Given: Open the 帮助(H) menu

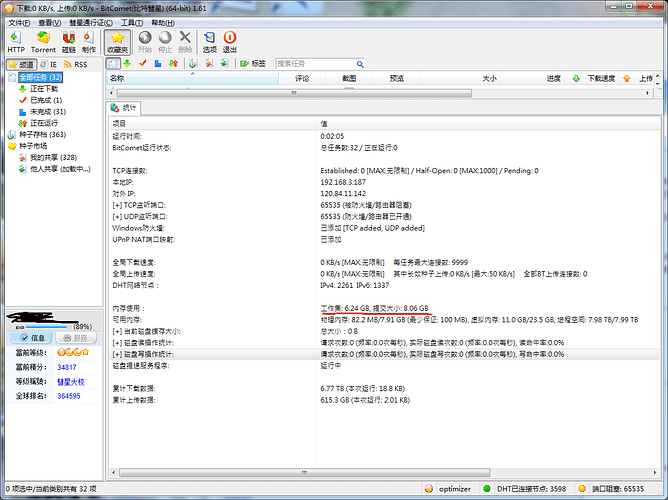Looking at the screenshot, I should (x=163, y=23).
